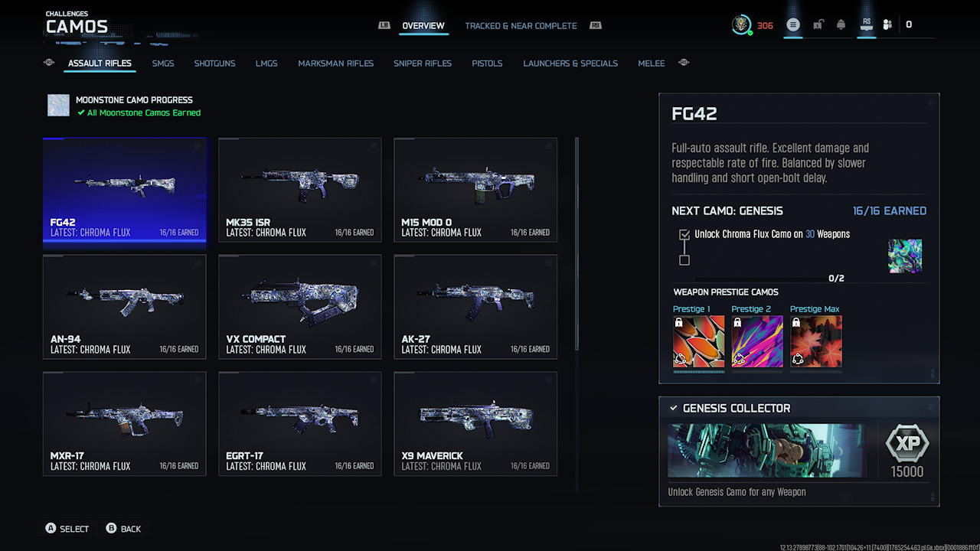This screenshot has height=551, width=980.
Task: Select the FG42 weapon card
Action: coord(125,191)
